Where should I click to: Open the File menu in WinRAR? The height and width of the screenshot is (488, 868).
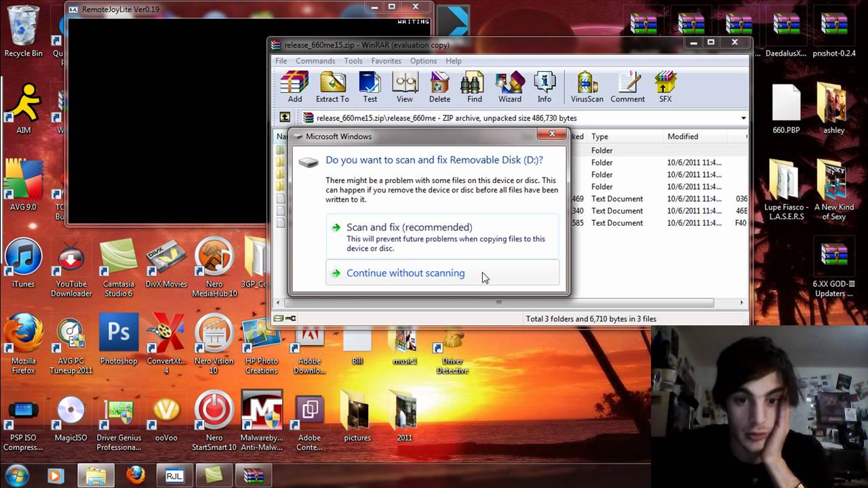coord(281,61)
